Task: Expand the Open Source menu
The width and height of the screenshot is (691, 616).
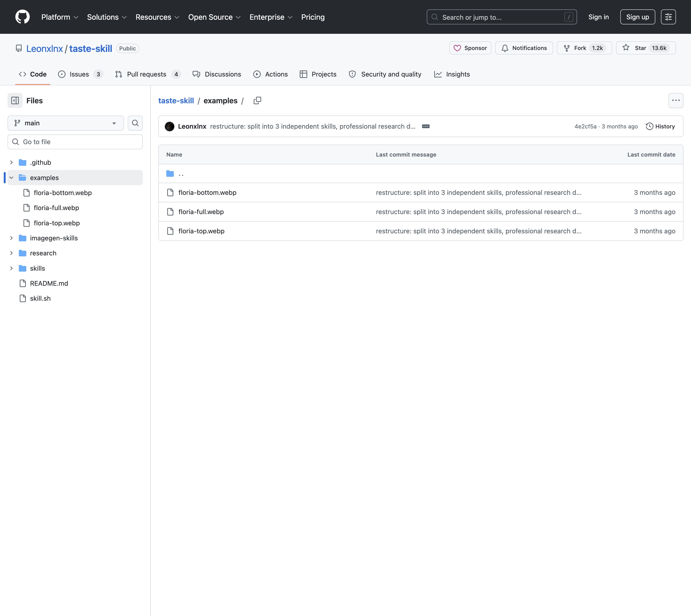Action: tap(214, 17)
